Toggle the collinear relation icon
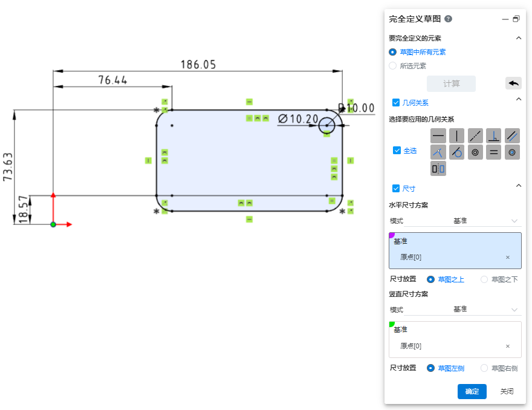Image resolution: width=532 pixels, height=410 pixels. pos(476,136)
